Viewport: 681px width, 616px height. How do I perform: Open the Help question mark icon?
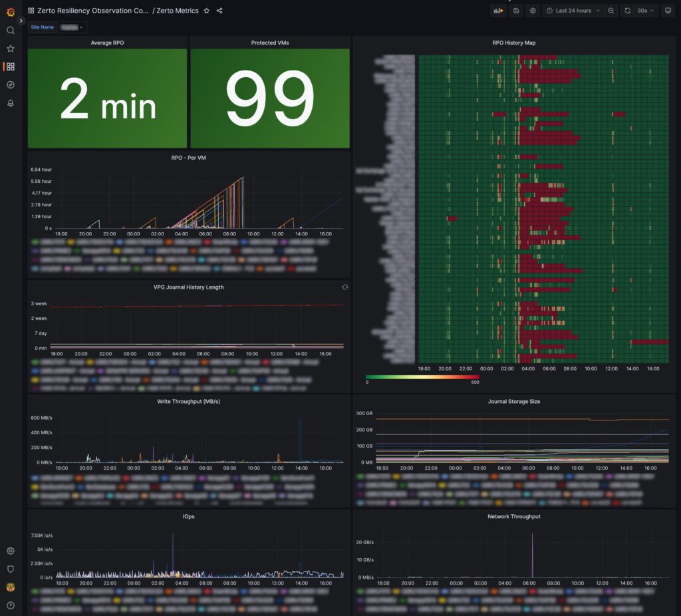pyautogui.click(x=11, y=605)
